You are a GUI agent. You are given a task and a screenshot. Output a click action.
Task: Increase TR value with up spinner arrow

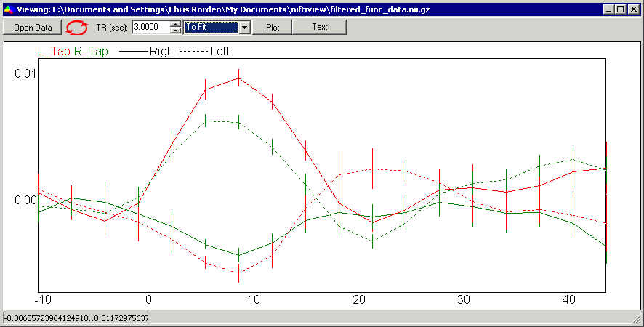(175, 24)
